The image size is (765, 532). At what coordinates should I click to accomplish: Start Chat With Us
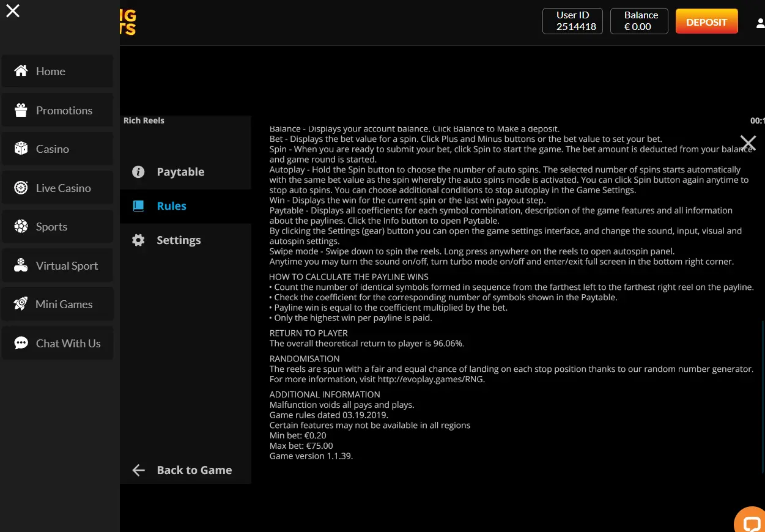pos(57,343)
